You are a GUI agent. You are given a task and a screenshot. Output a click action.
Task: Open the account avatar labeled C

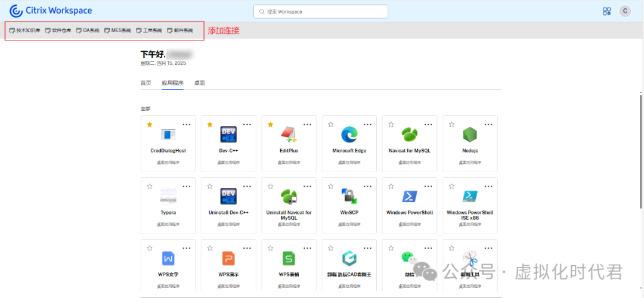(625, 11)
